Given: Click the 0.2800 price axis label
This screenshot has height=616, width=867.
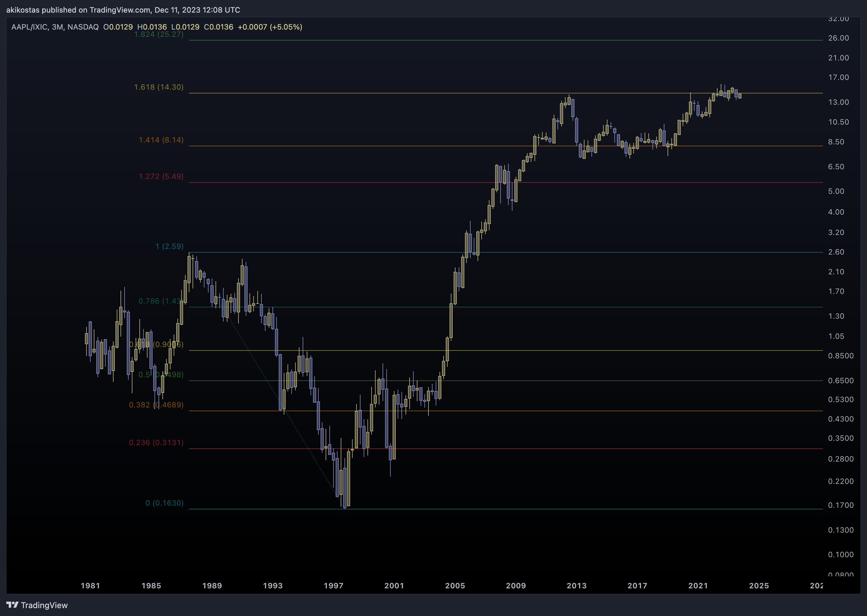Looking at the screenshot, I should 841,459.
